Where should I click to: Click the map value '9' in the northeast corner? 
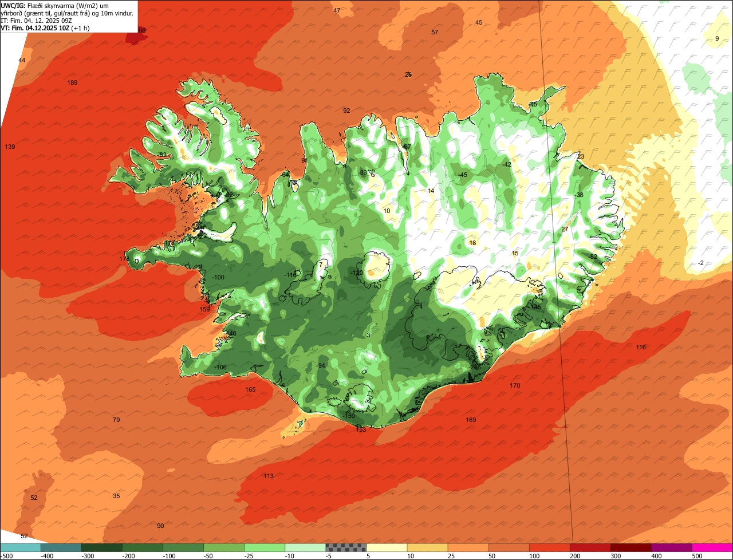[x=717, y=39]
